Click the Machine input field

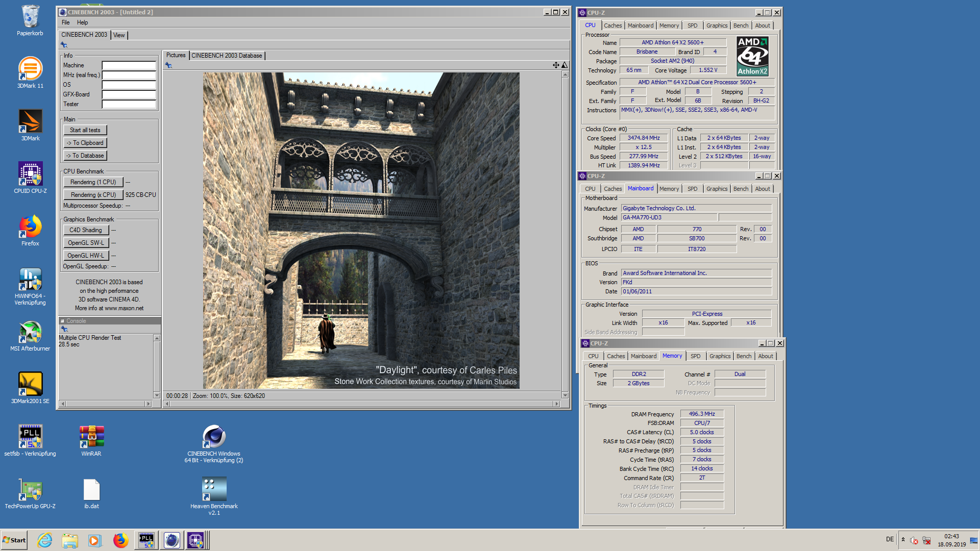coord(129,65)
